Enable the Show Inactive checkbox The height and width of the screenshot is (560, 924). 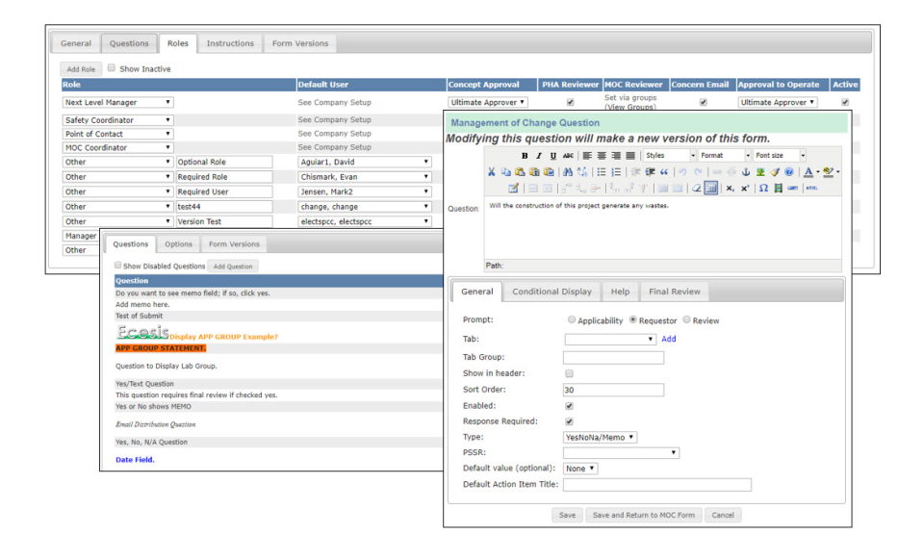(x=112, y=68)
